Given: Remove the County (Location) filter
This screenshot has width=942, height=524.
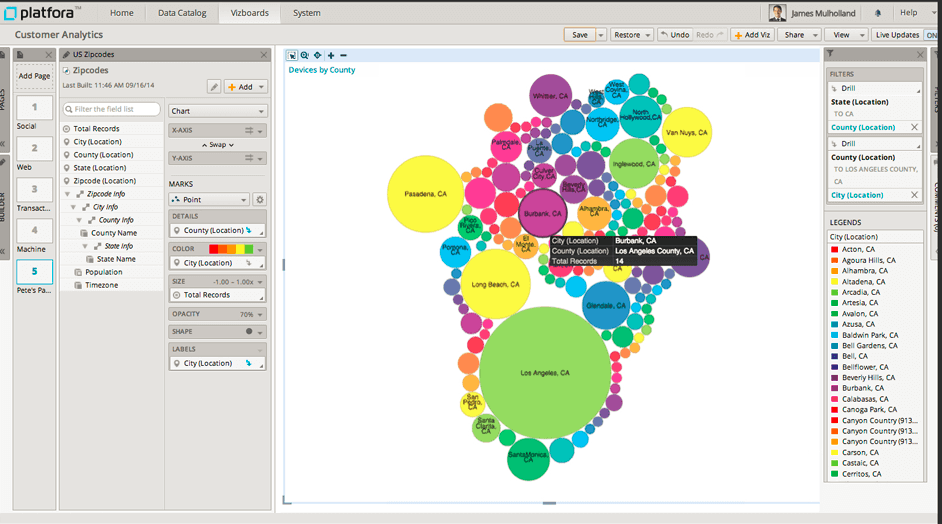Looking at the screenshot, I should [x=914, y=128].
